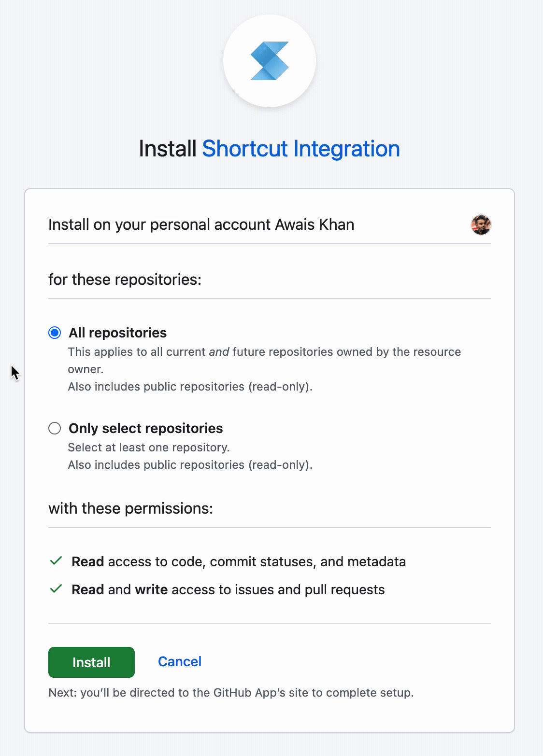Choose the Only select repositories radio button
Image resolution: width=543 pixels, height=756 pixels.
pyautogui.click(x=55, y=428)
